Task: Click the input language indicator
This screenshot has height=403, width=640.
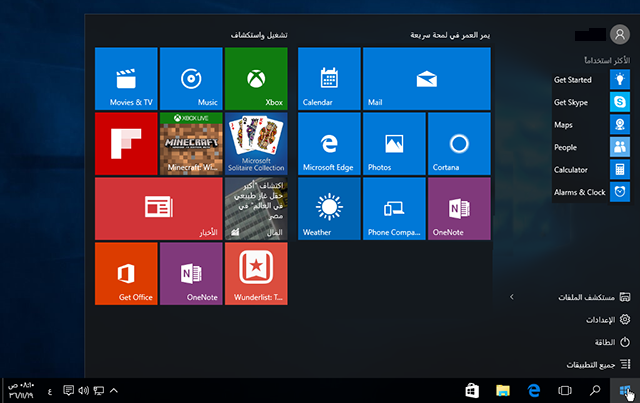Action: click(x=50, y=392)
